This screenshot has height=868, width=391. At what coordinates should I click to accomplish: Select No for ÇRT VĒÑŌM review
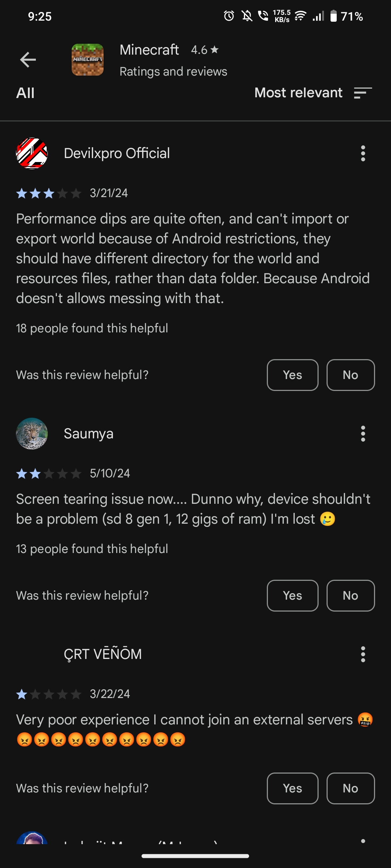350,788
